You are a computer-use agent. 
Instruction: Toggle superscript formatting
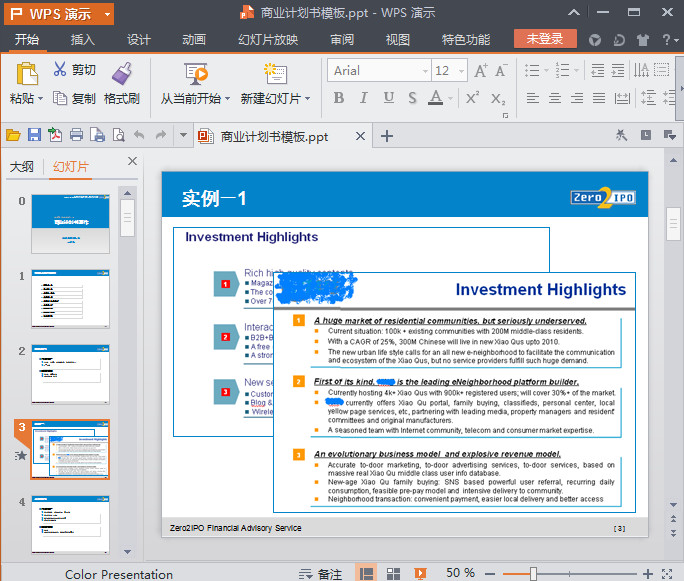coord(472,98)
